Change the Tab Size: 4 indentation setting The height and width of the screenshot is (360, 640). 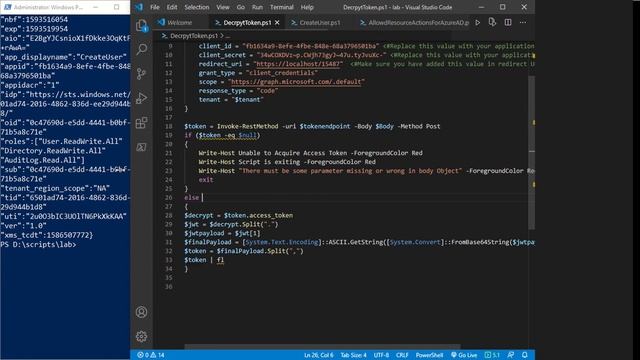[353, 355]
